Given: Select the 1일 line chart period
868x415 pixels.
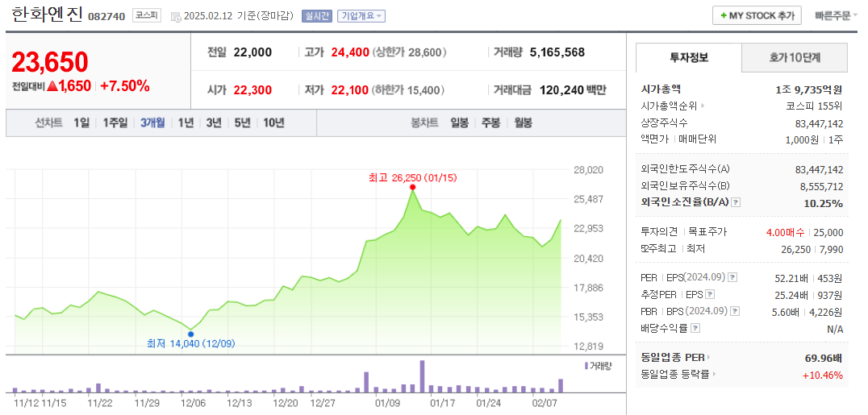Looking at the screenshot, I should point(81,122).
